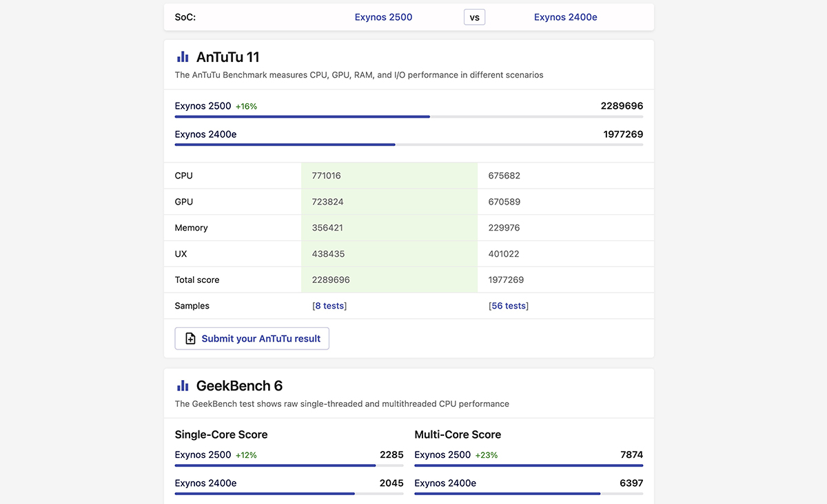The width and height of the screenshot is (827, 504).
Task: Click the GeekBench 6 bar chart icon
Action: coord(183,386)
